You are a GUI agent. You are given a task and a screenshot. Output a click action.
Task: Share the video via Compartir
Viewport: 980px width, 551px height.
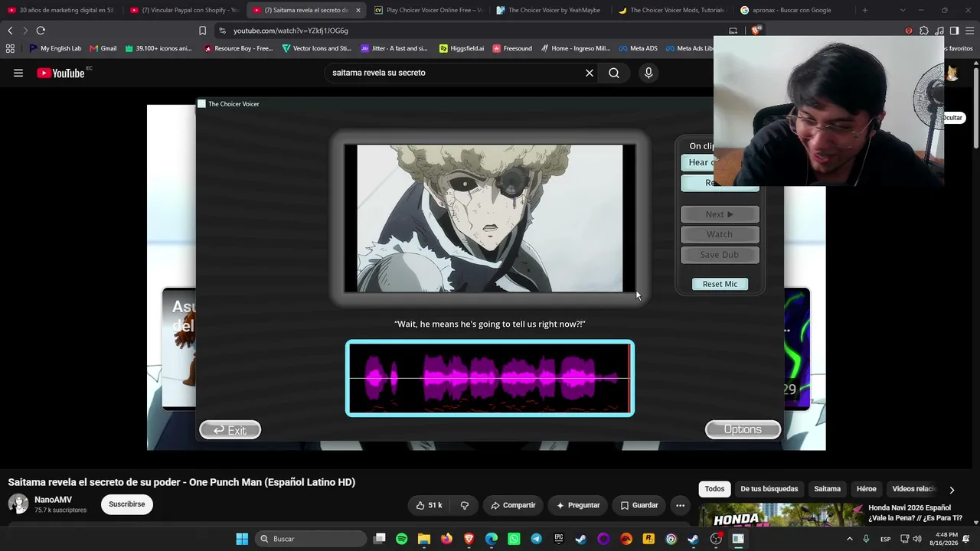(x=513, y=505)
